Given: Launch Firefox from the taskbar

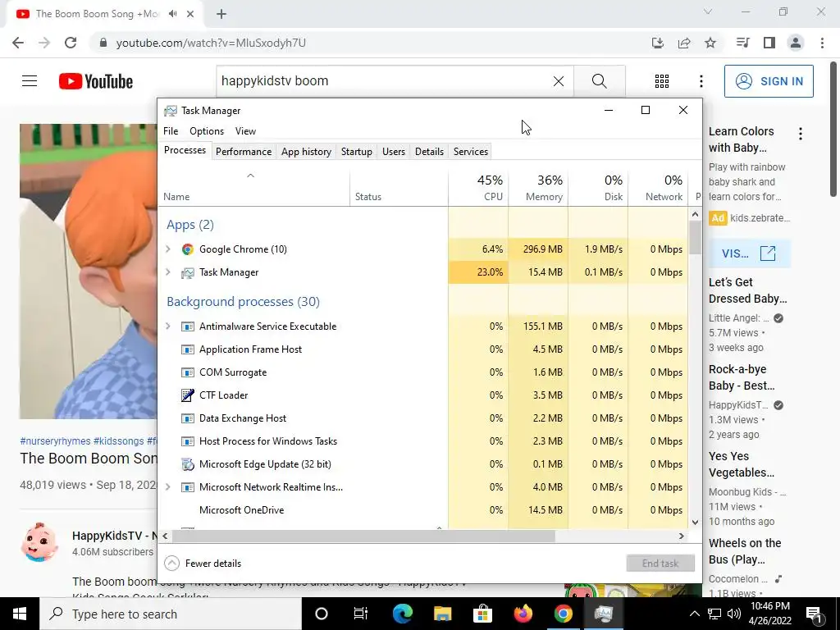Looking at the screenshot, I should tap(523, 614).
